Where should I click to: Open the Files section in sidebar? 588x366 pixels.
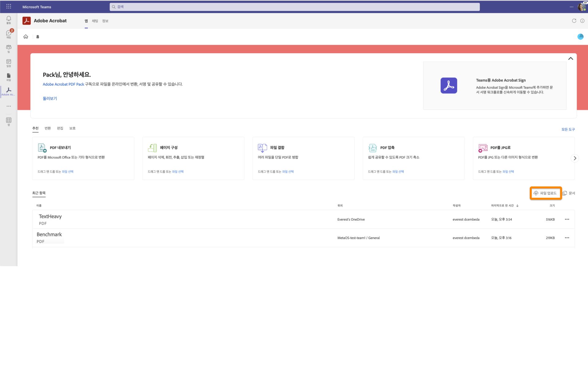click(9, 77)
